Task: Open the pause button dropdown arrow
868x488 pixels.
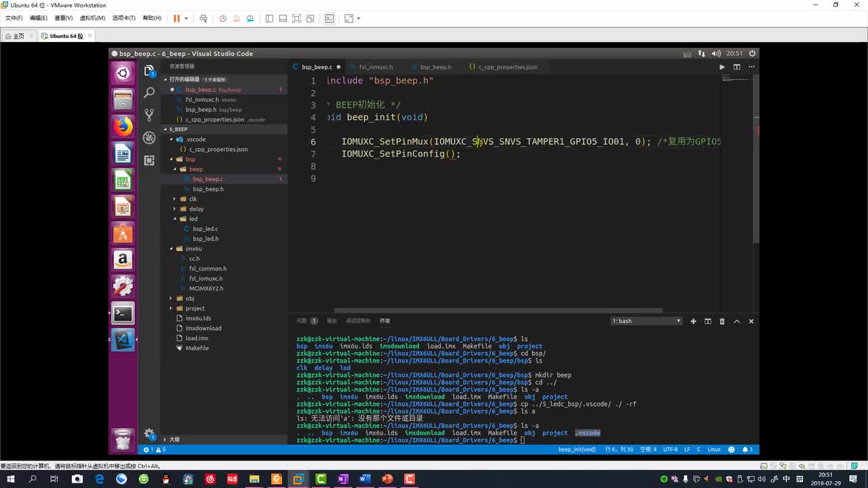Action: pyautogui.click(x=186, y=18)
